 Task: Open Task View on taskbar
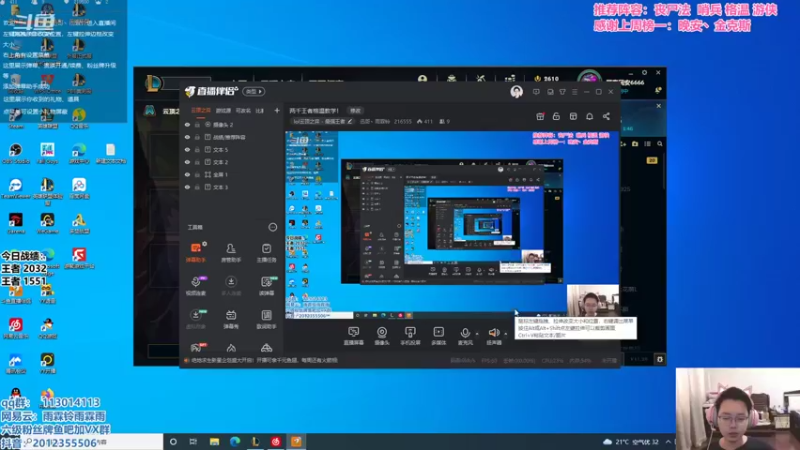[x=193, y=442]
